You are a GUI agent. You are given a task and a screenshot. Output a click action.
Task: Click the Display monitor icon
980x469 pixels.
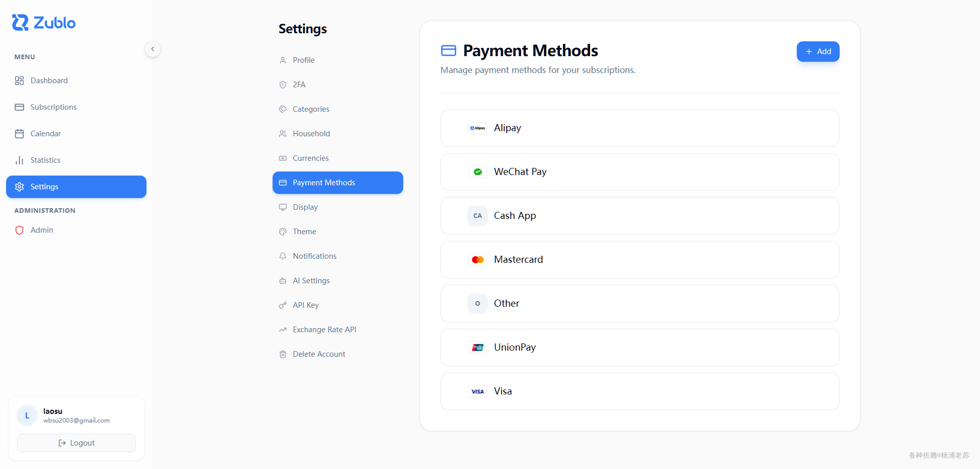click(x=283, y=207)
